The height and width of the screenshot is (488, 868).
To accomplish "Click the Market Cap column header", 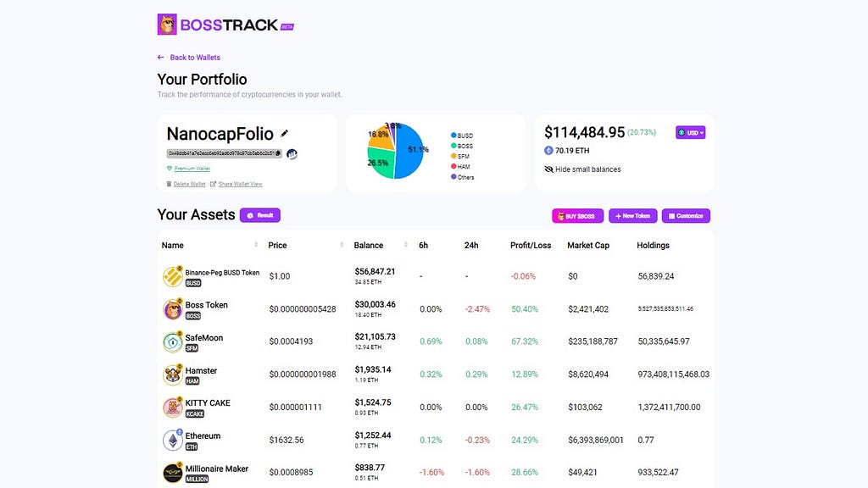I will point(588,245).
